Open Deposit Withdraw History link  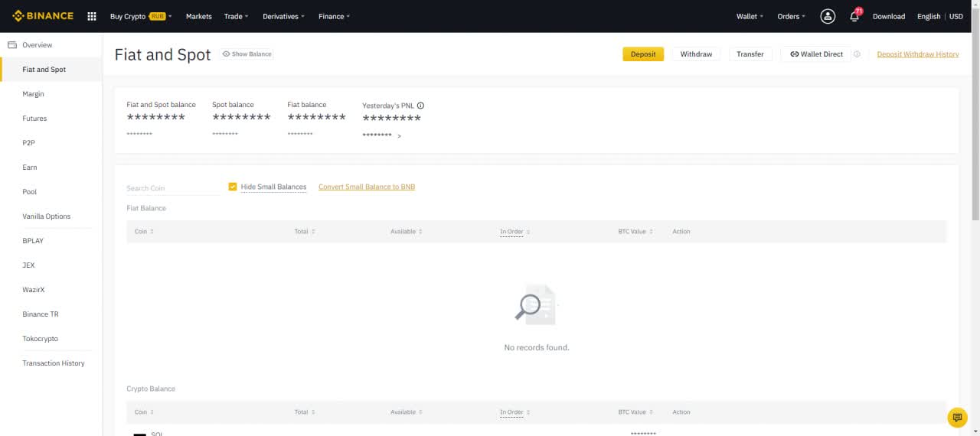pos(918,54)
